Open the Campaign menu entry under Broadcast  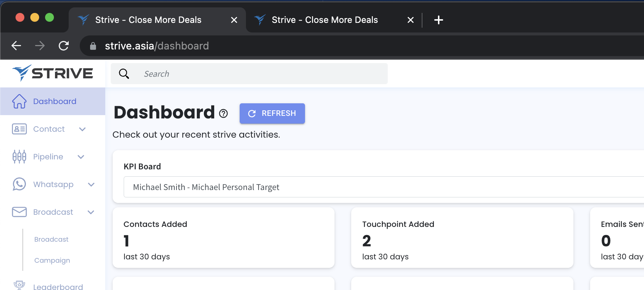(x=52, y=260)
